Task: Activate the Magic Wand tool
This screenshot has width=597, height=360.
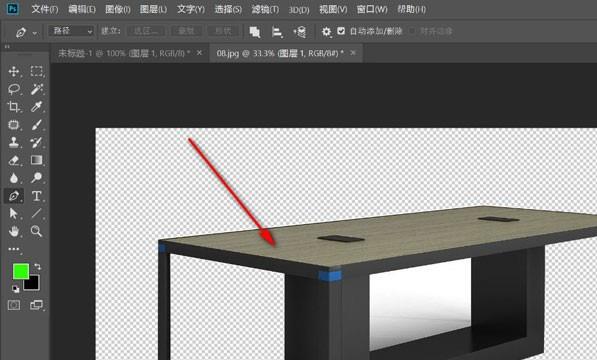Action: (x=37, y=89)
